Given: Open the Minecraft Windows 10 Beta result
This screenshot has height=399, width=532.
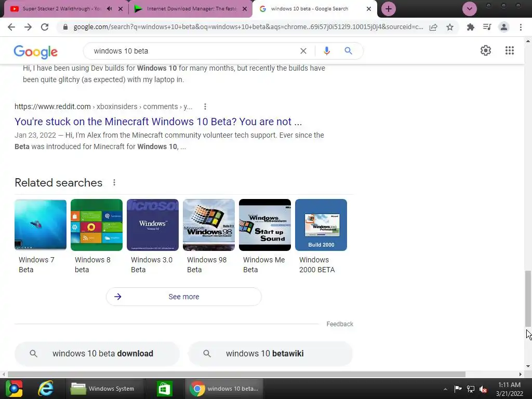Looking at the screenshot, I should 158,122.
